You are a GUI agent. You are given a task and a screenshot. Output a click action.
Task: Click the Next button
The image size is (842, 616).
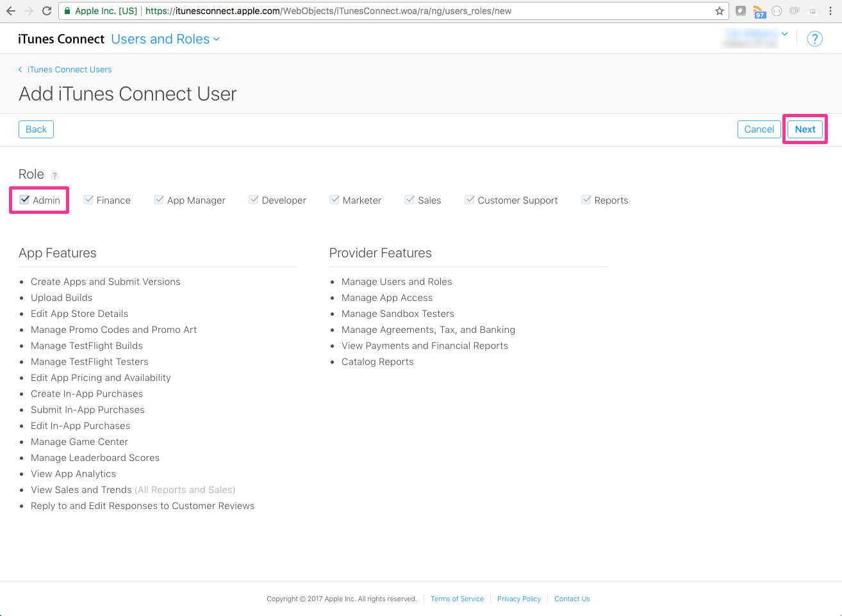[x=805, y=129]
